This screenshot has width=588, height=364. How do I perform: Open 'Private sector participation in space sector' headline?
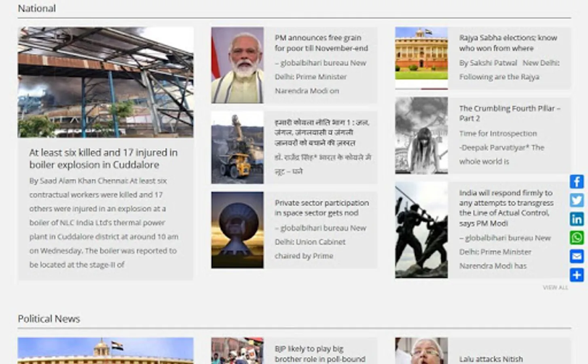point(322,208)
